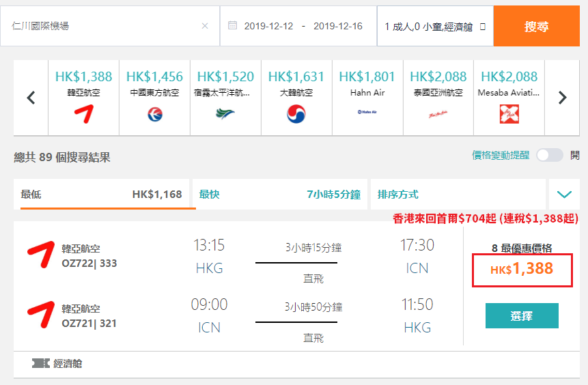Select Mesaba Aviation AirAsia logo
This screenshot has height=385, width=588.
click(x=509, y=114)
